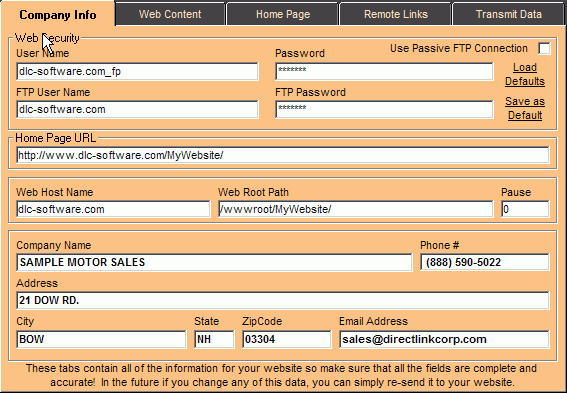This screenshot has height=393, width=567.
Task: Click the Pause value field
Action: [525, 209]
